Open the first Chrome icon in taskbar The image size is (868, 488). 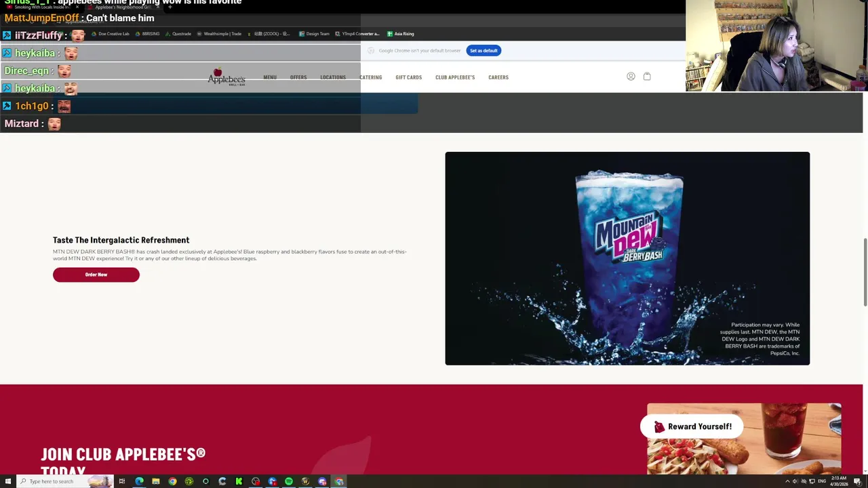pyautogui.click(x=172, y=481)
